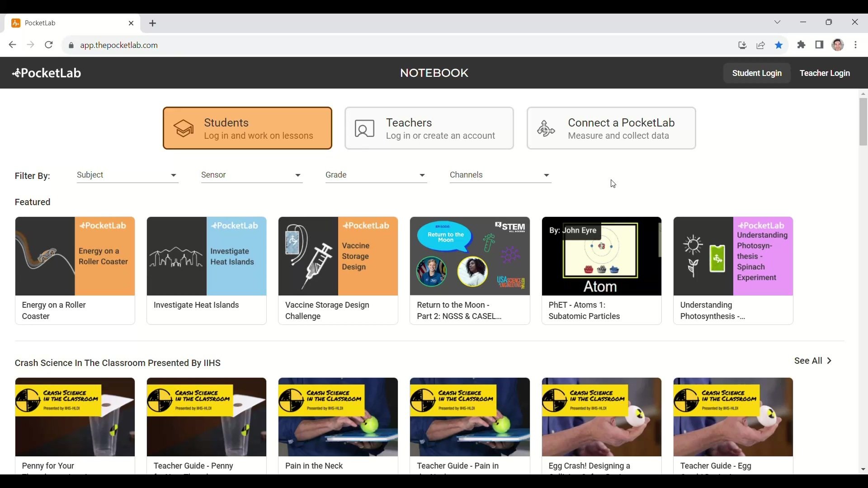Open Energy on a Roller Coaster lesson

click(75, 270)
